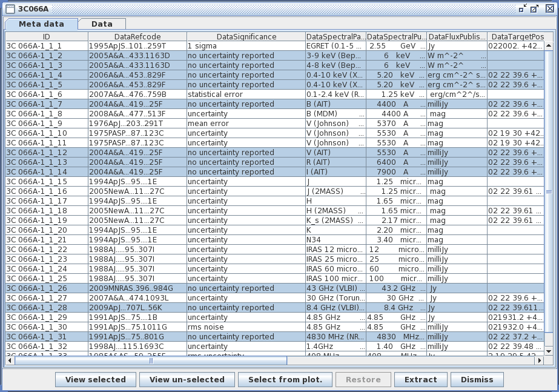This screenshot has width=559, height=392.
Task: Click the vertical scrollbar down arrow
Action: [x=549, y=351]
